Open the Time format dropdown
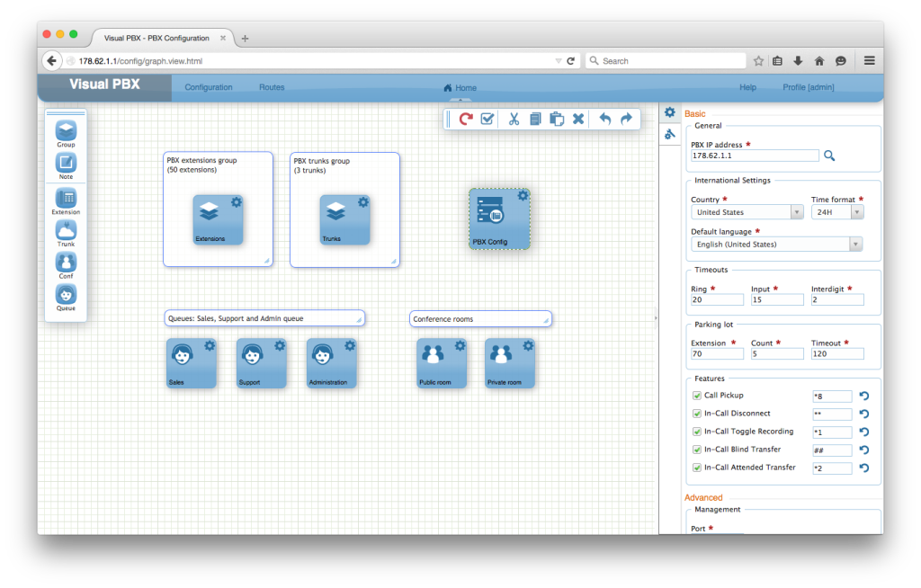 (x=857, y=211)
